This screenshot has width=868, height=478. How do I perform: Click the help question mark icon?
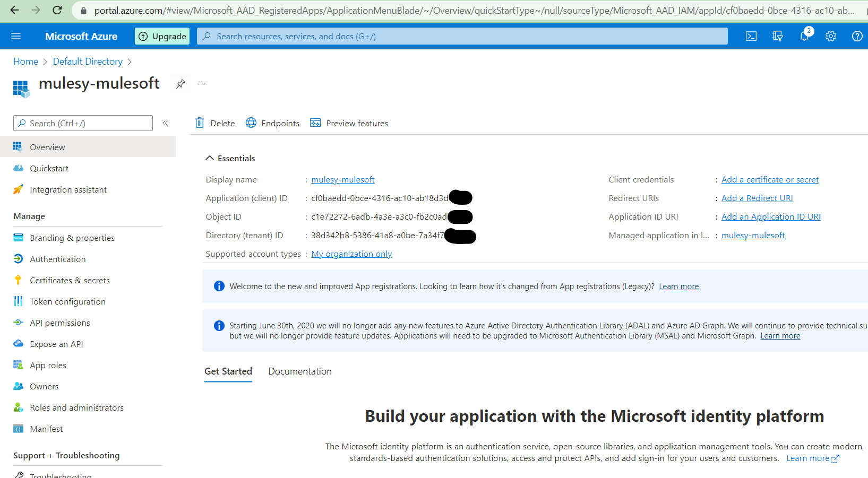pyautogui.click(x=857, y=36)
